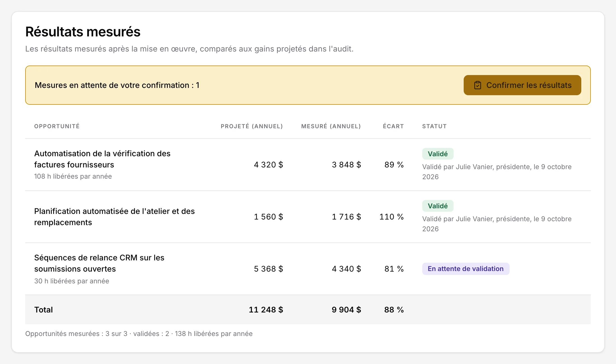
Task: Click the "110 %" variance cell
Action: pyautogui.click(x=391, y=217)
